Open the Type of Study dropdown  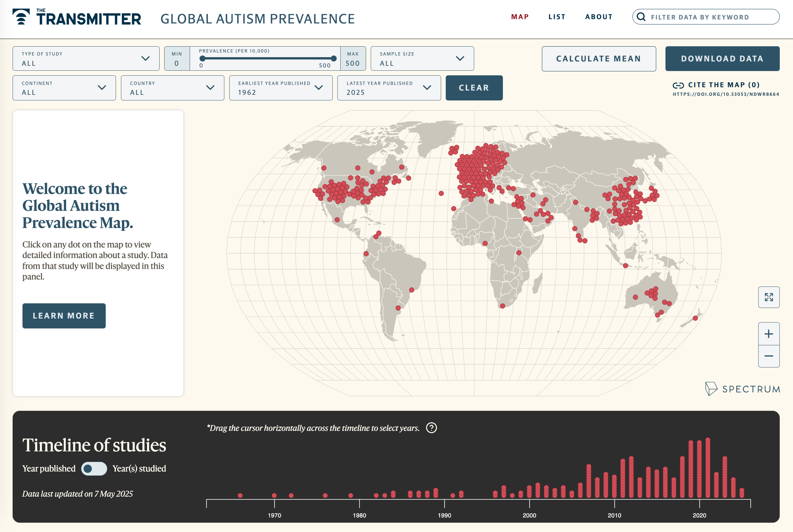coord(86,58)
